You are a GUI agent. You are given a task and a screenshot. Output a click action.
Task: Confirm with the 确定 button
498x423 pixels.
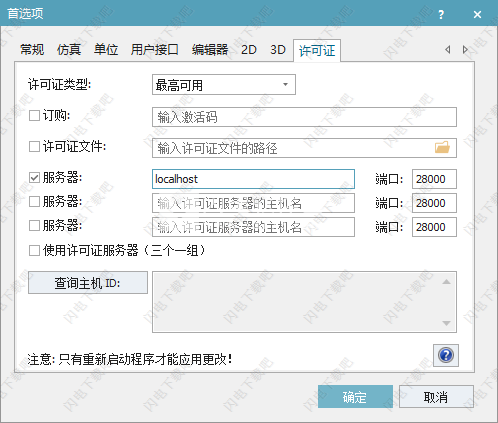coord(355,397)
